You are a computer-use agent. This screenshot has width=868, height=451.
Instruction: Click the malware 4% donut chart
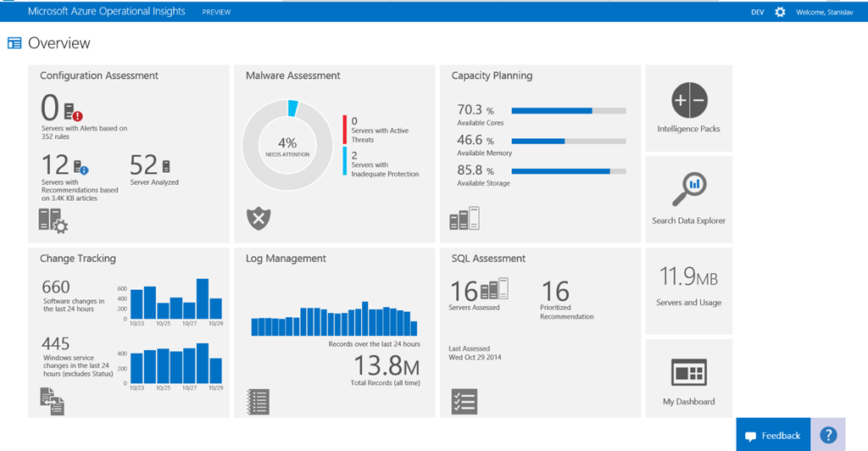pyautogui.click(x=287, y=145)
